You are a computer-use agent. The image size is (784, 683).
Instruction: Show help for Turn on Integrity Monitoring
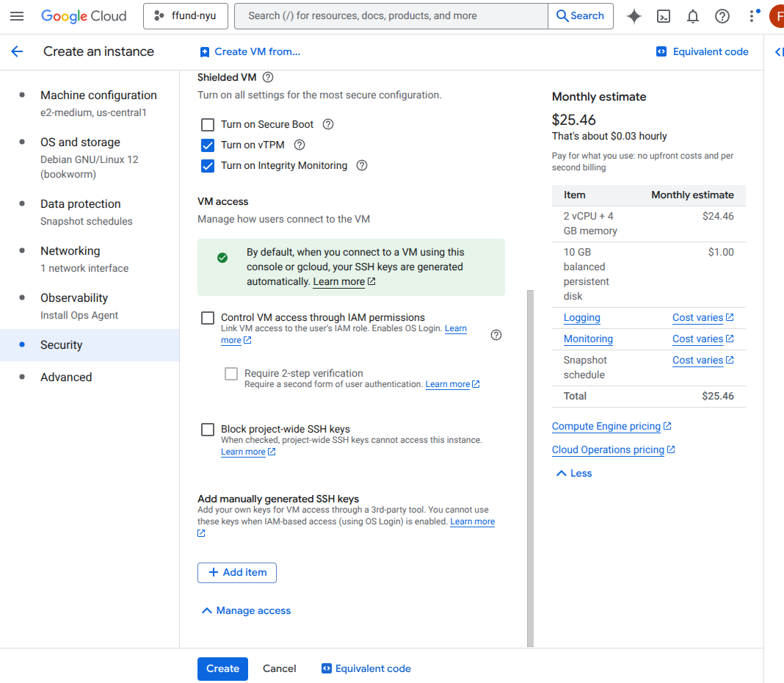362,165
